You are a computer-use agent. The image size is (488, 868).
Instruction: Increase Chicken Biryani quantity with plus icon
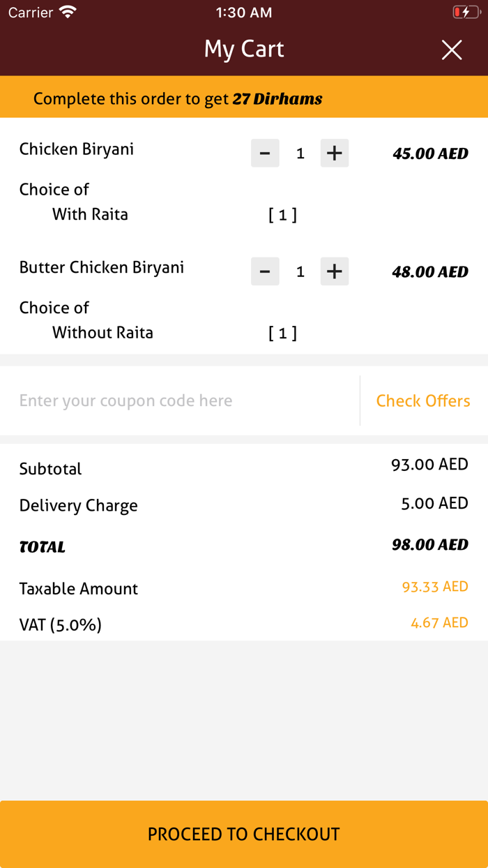(335, 153)
